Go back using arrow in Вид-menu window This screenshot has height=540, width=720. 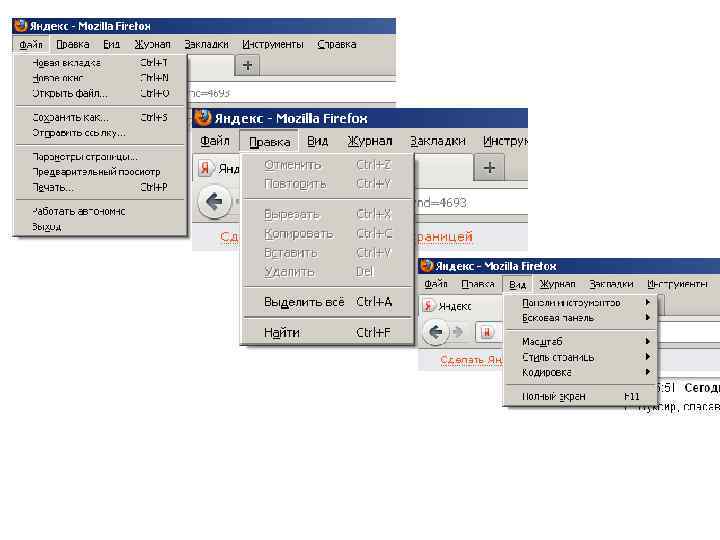pyautogui.click(x=435, y=331)
